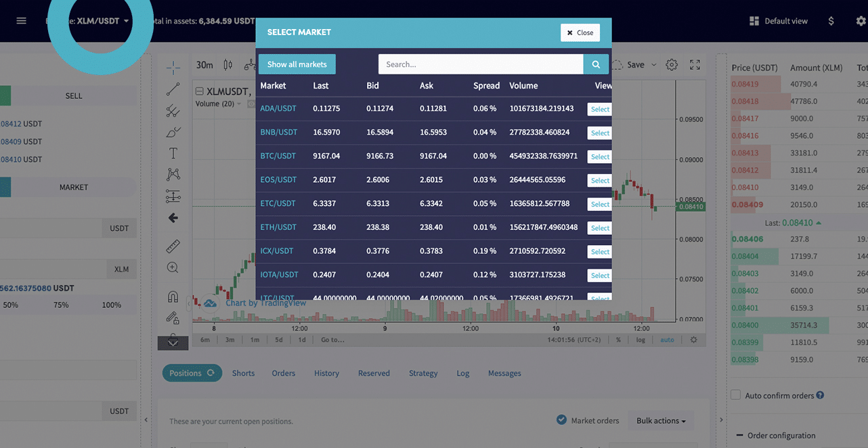868x448 pixels.
Task: Select the ADA/USDT market row button
Action: pos(600,109)
